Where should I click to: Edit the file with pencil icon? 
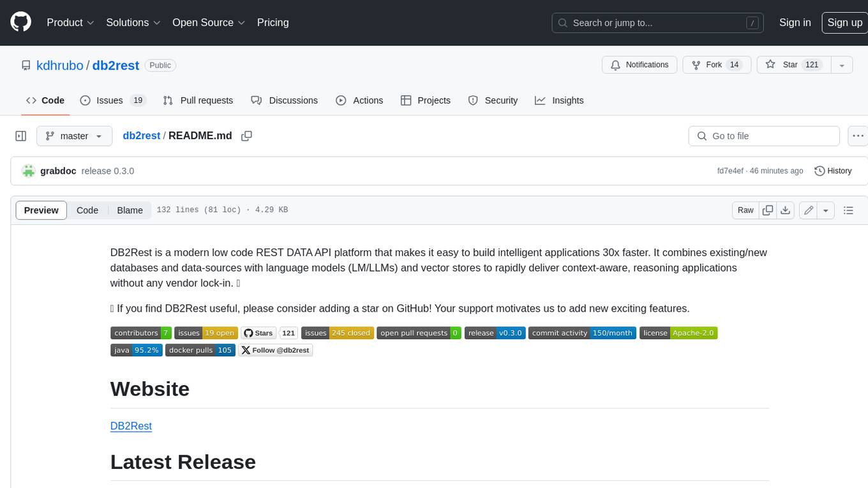[809, 210]
